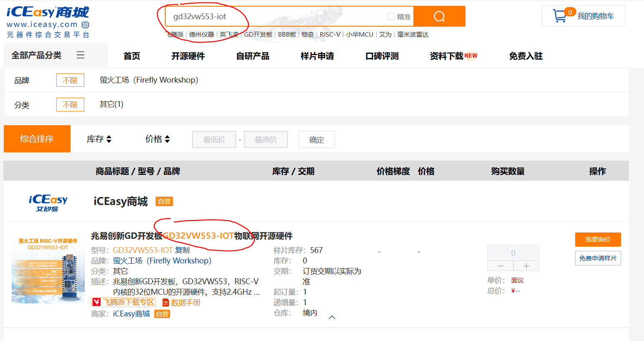Click the 飞腾派下载专区 badge icon
Image resolution: width=644 pixels, height=341 pixels.
(x=97, y=302)
